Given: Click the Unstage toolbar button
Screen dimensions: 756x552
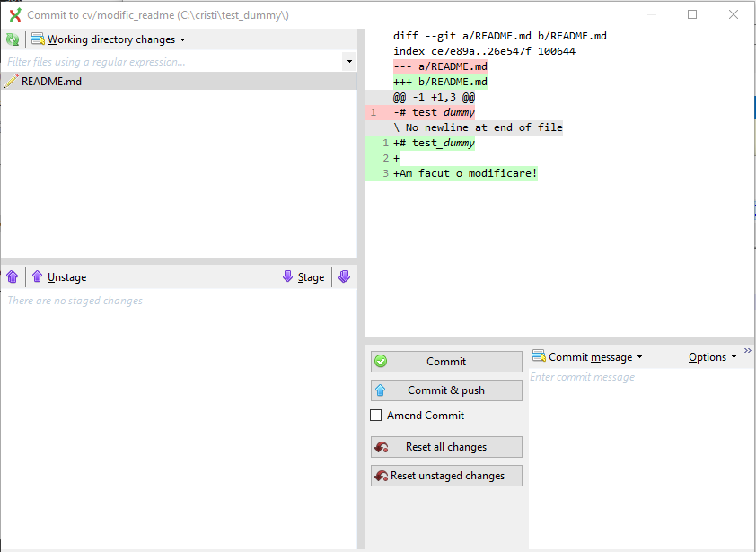Looking at the screenshot, I should coord(59,277).
